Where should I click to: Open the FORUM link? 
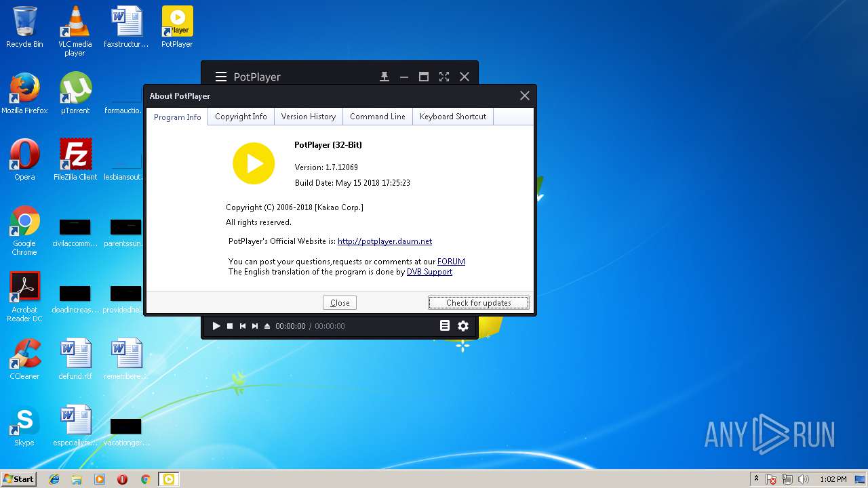click(451, 262)
